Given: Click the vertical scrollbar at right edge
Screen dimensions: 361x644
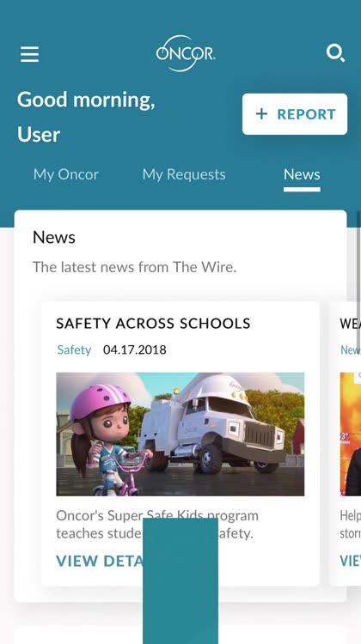Looking at the screenshot, I should click(x=358, y=283).
